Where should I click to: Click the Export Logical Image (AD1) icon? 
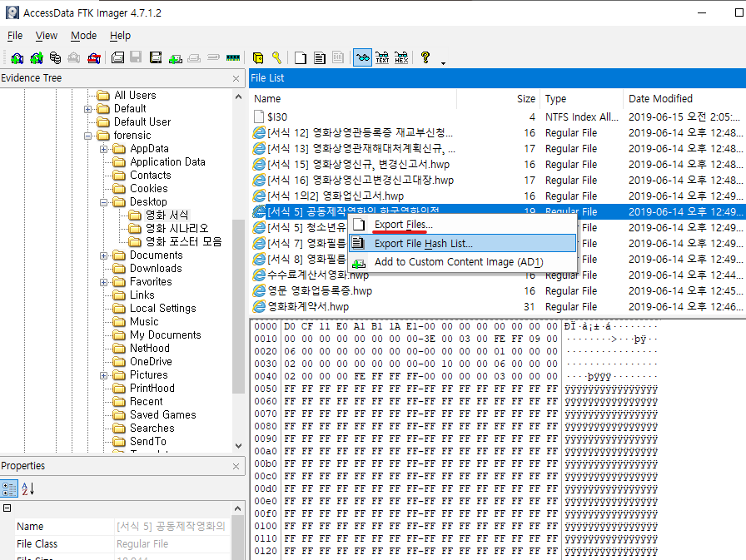pyautogui.click(x=156, y=58)
